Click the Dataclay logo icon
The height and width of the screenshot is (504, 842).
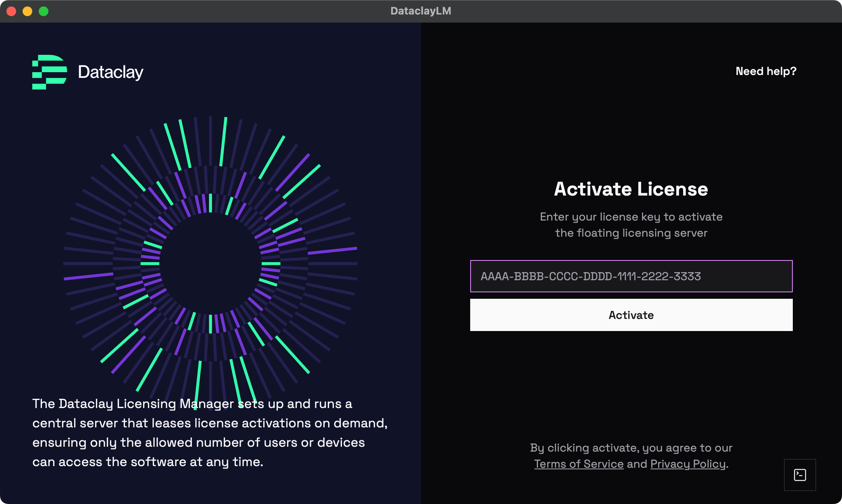[50, 72]
